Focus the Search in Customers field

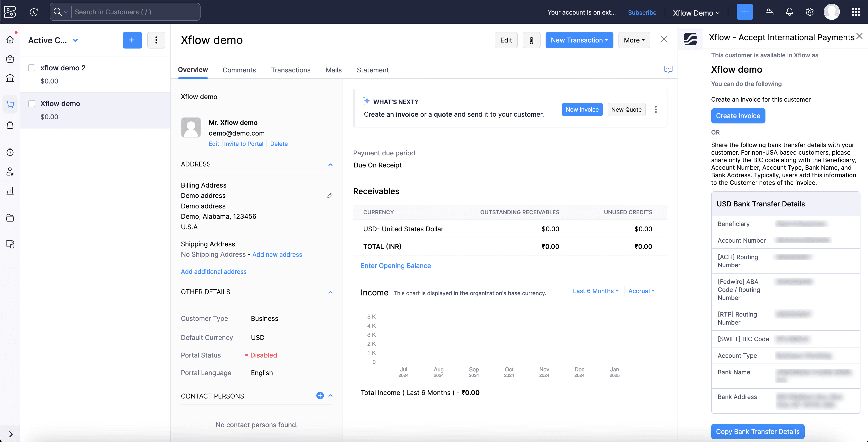[135, 12]
